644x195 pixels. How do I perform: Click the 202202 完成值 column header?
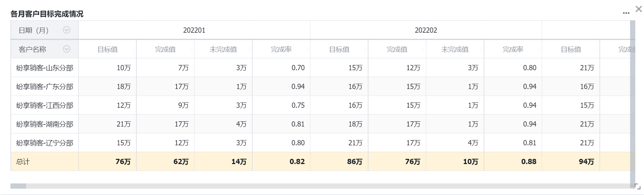point(397,49)
